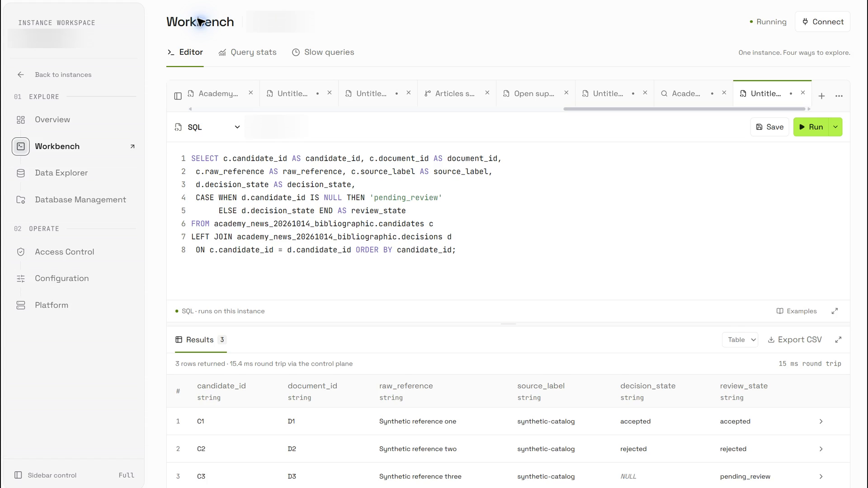Viewport: 868px width, 488px height.
Task: Open the Examples link
Action: [797, 311]
